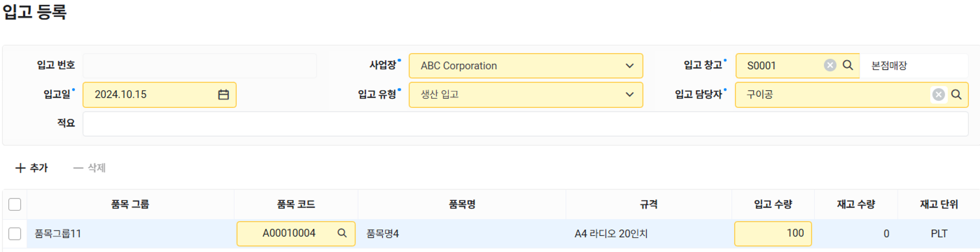Click the 입고 번호 input field
The height and width of the screenshot is (252, 980).
click(199, 66)
